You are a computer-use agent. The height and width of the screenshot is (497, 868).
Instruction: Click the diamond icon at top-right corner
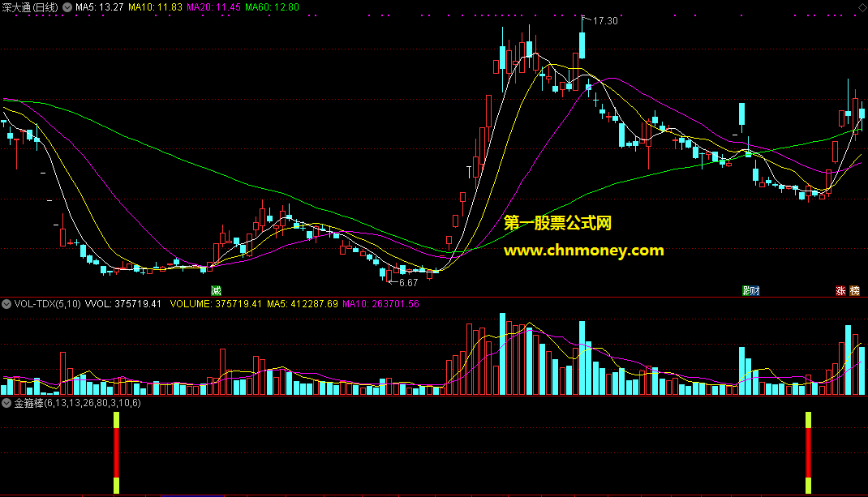pyautogui.click(x=862, y=8)
